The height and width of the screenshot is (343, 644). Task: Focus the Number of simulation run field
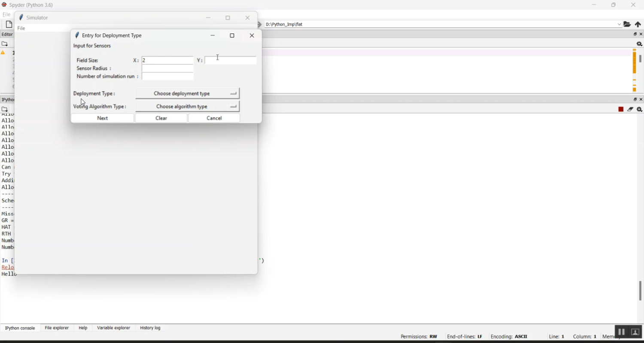pos(168,77)
